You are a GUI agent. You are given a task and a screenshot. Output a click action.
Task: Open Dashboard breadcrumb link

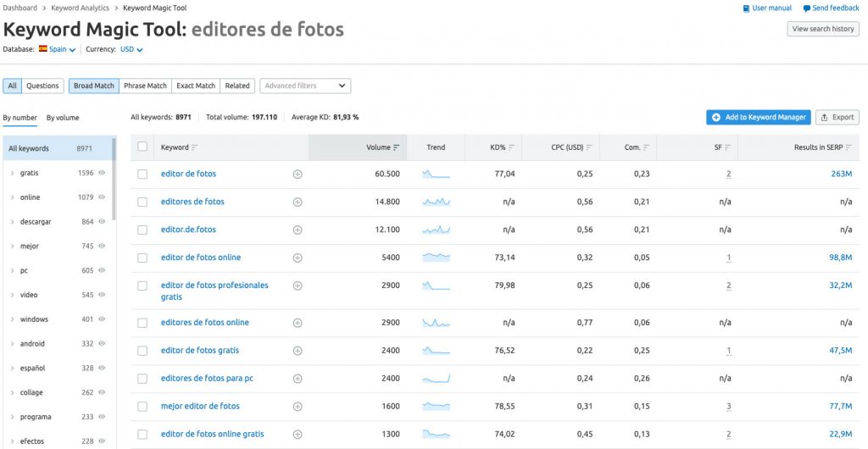click(20, 8)
